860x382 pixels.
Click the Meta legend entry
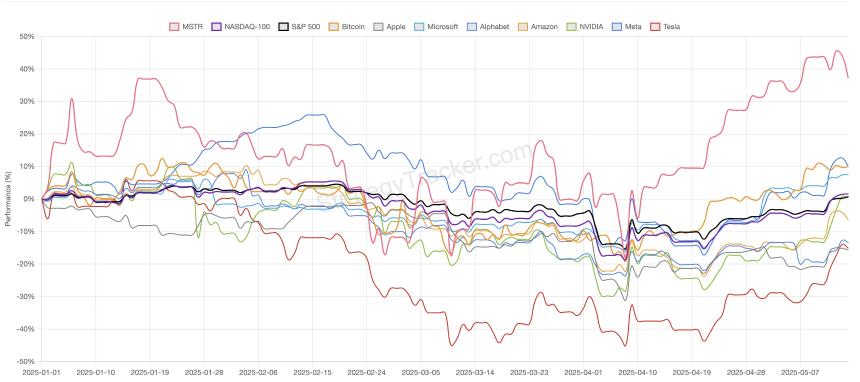tap(625, 26)
